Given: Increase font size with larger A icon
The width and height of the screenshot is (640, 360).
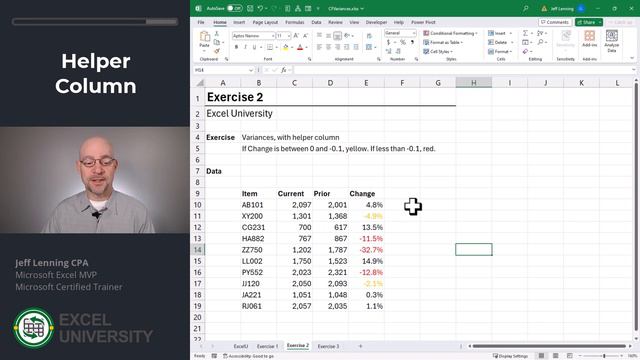Looking at the screenshot, I should click(x=296, y=36).
